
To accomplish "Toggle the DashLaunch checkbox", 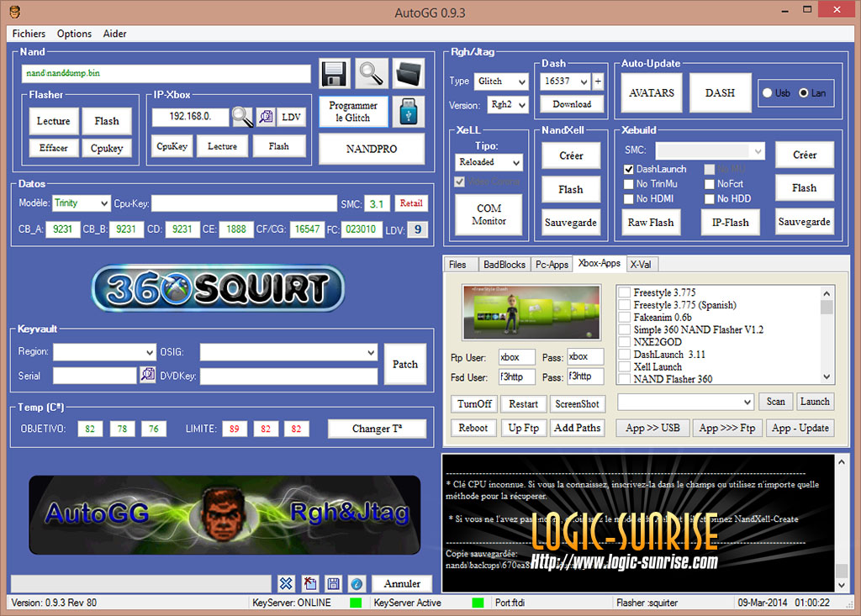I will point(629,169).
